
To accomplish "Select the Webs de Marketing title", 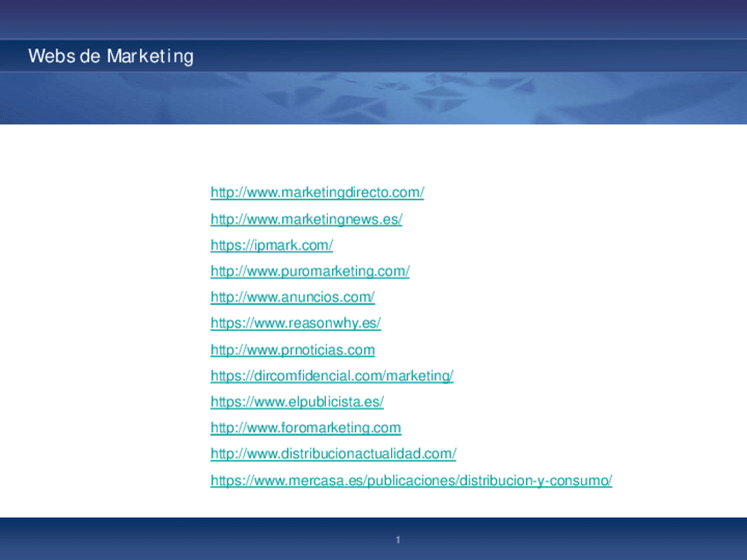I will click(x=111, y=56).
